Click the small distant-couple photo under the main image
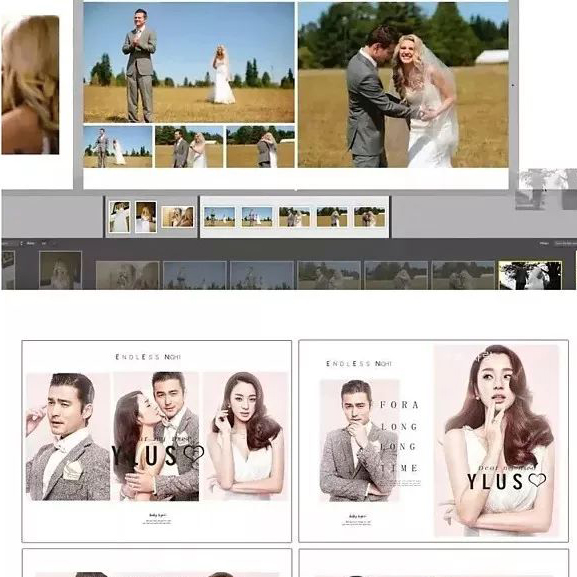The width and height of the screenshot is (577, 577). coord(118,147)
